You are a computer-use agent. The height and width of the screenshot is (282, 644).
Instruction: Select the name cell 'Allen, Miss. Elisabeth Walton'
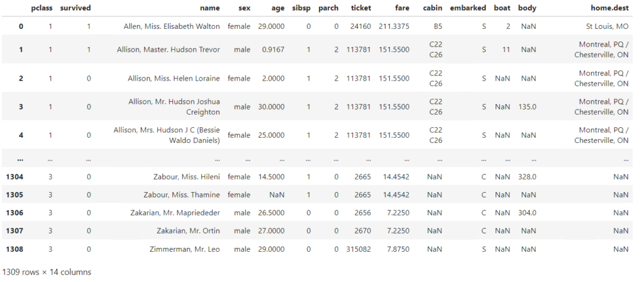172,26
